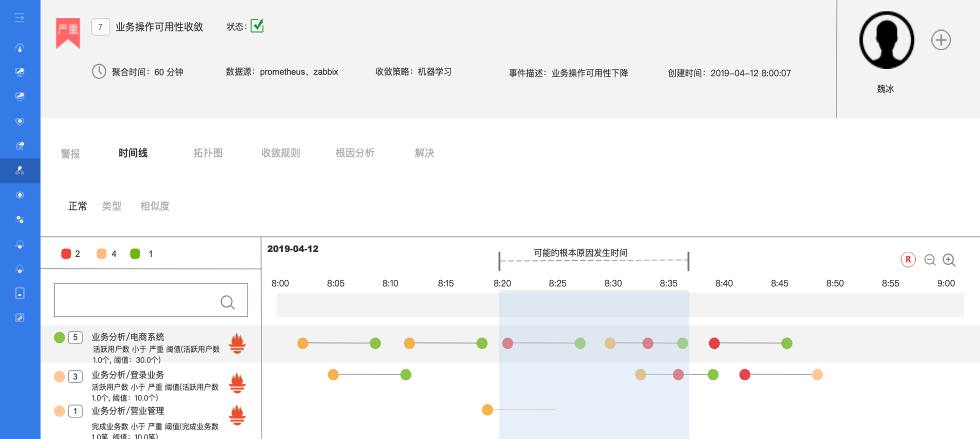Click the Prometheus flame icon for 电商系统
980x439 pixels.
pyautogui.click(x=237, y=343)
